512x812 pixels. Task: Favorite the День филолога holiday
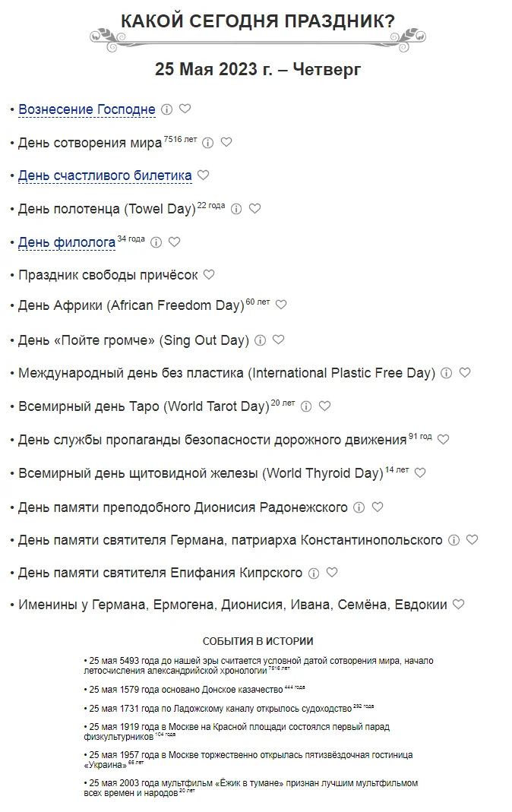click(x=175, y=242)
